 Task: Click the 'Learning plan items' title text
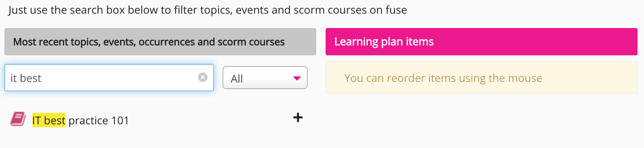(x=384, y=42)
